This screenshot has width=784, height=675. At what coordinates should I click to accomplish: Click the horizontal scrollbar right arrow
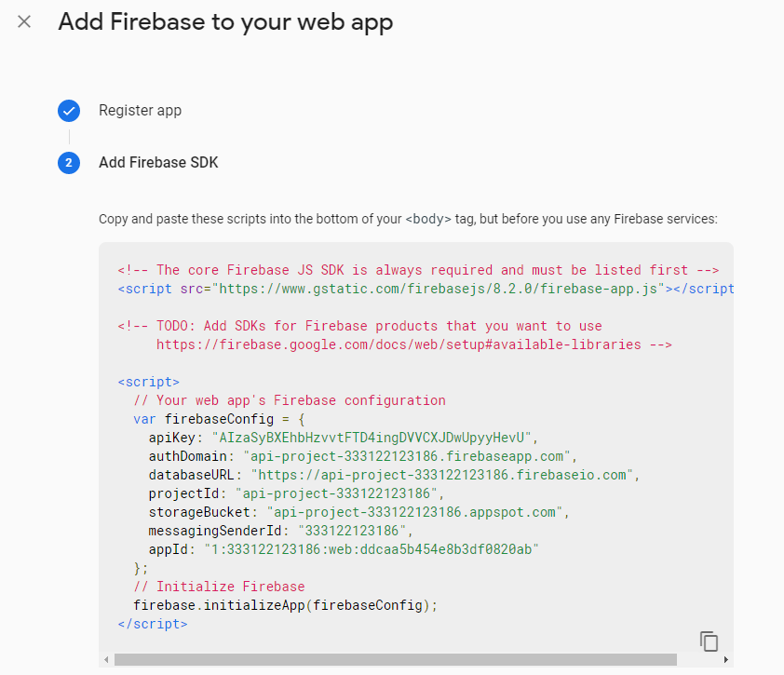pos(726,660)
